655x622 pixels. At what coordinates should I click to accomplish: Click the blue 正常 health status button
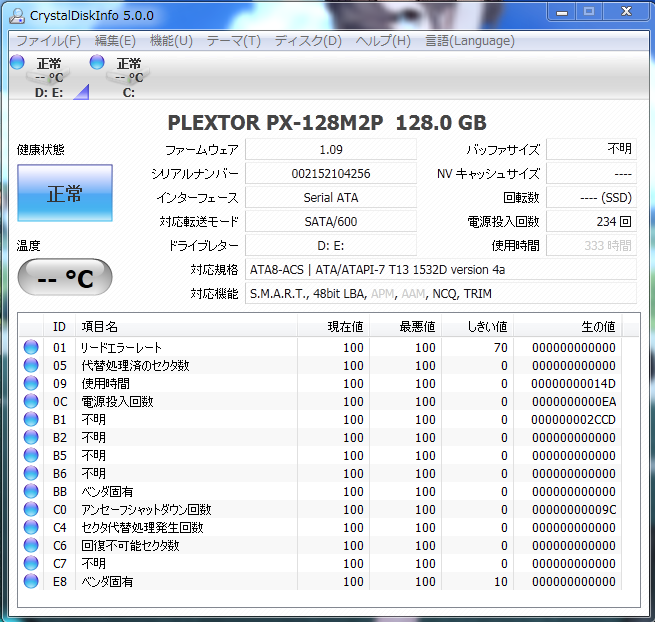(65, 193)
